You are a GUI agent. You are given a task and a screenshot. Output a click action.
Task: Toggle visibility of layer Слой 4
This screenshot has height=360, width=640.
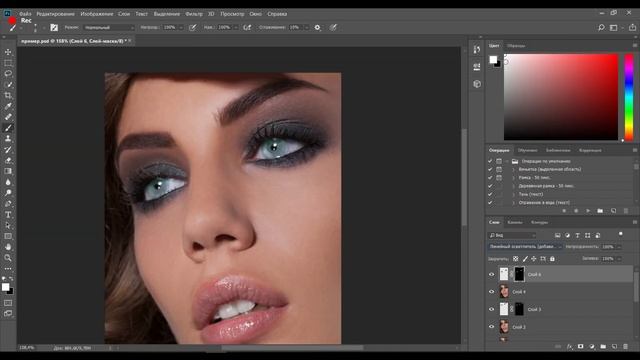491,292
